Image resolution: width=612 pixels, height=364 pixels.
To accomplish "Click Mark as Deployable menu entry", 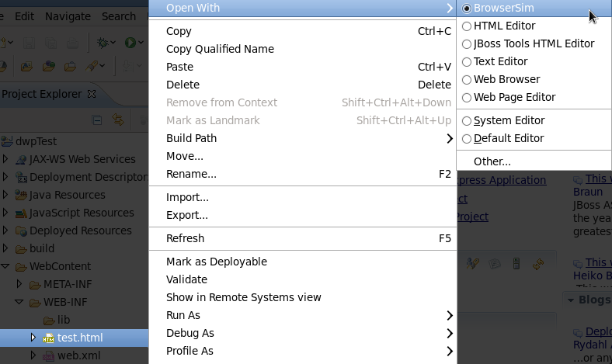I will point(216,262).
